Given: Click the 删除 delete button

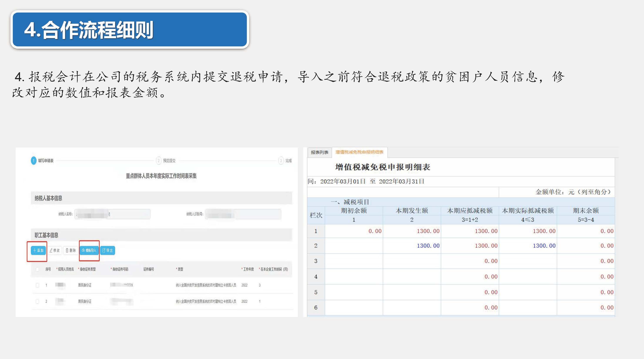Looking at the screenshot, I should point(71,250).
